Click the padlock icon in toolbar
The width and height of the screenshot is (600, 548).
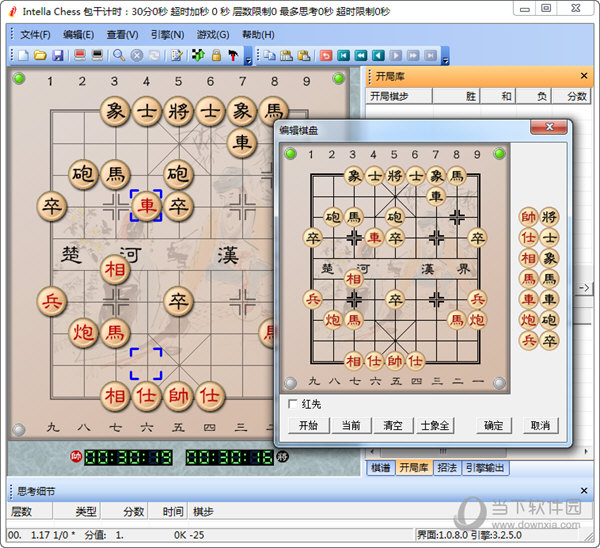pos(216,55)
